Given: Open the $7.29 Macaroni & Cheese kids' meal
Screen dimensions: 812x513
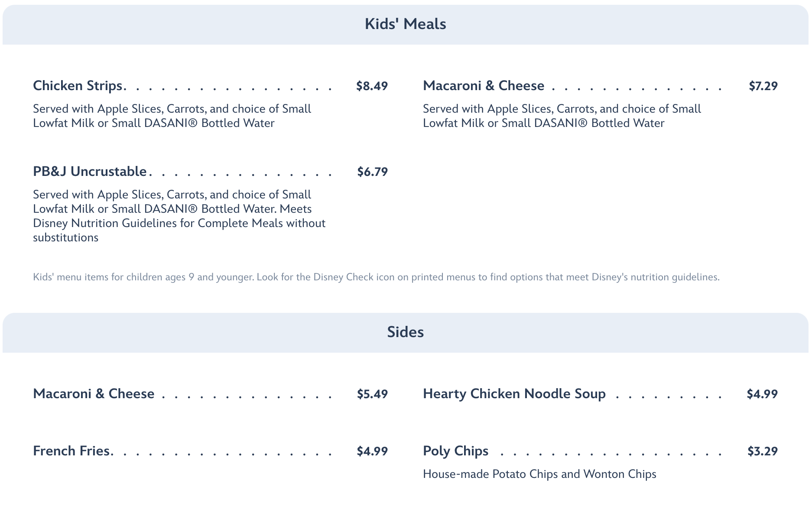Looking at the screenshot, I should point(483,86).
